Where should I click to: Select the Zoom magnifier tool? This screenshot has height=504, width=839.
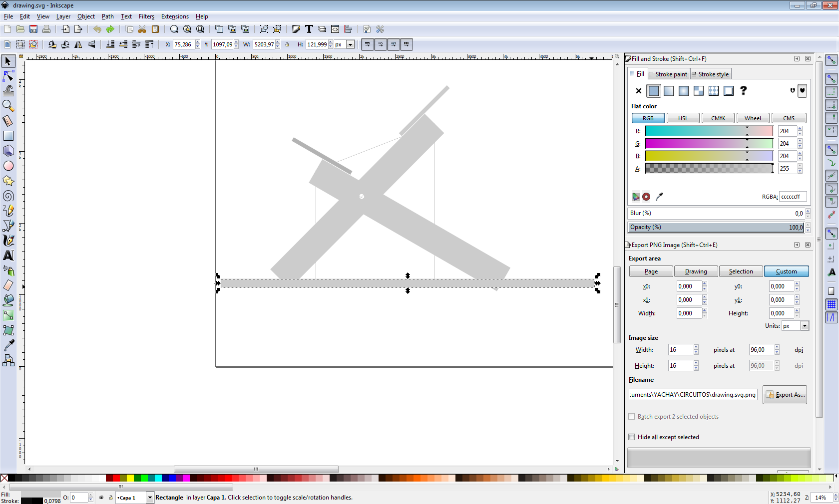click(x=8, y=106)
